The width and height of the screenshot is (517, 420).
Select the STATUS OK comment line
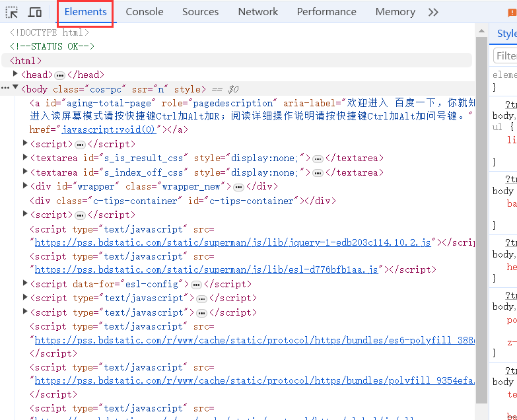coord(52,46)
